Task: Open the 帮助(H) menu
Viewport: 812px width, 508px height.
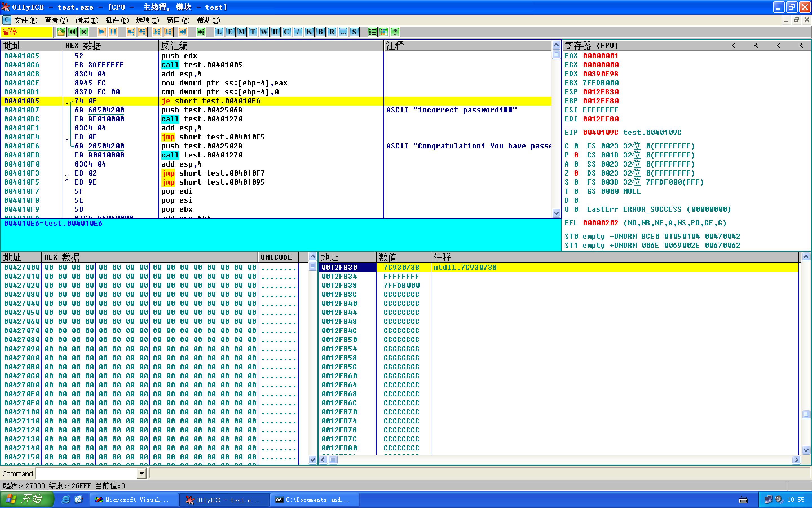Action: [x=209, y=20]
